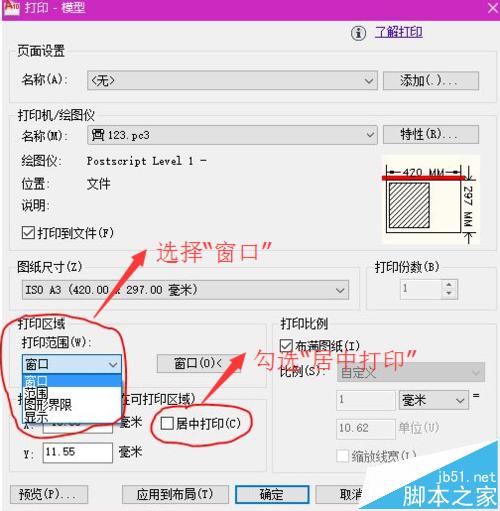
Task: Click the 应用到布局(T) button
Action: 175,494
